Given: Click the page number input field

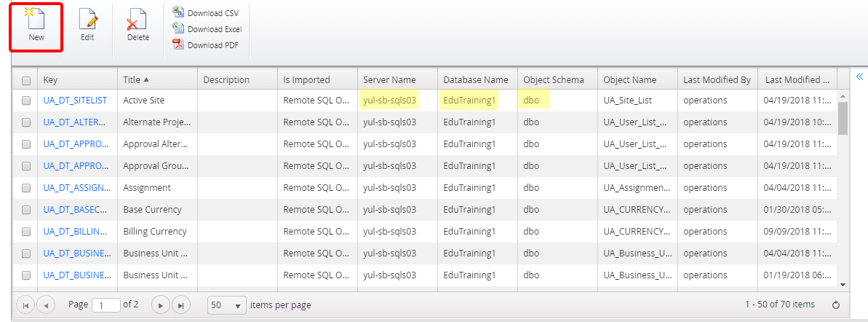Looking at the screenshot, I should [x=106, y=305].
